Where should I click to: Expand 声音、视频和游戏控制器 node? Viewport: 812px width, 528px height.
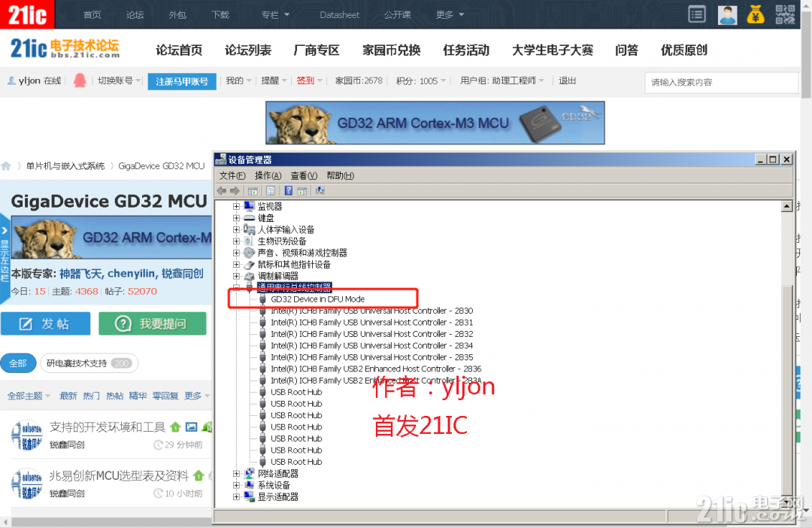236,253
